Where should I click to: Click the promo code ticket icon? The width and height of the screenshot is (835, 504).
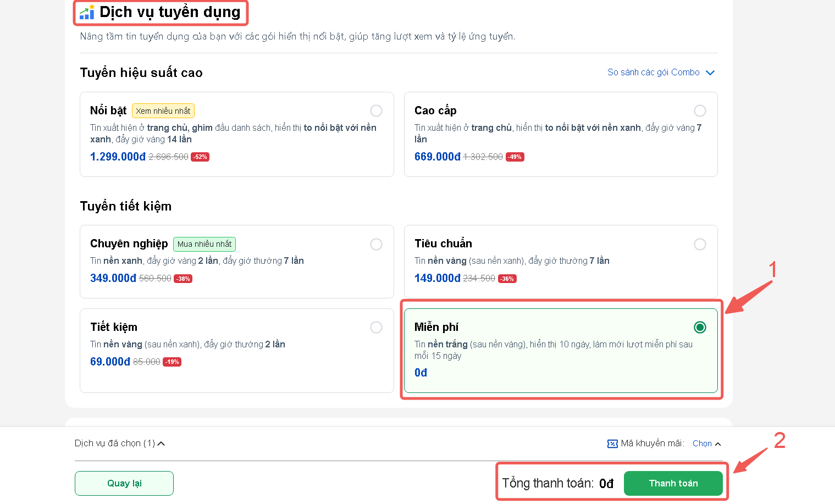612,444
